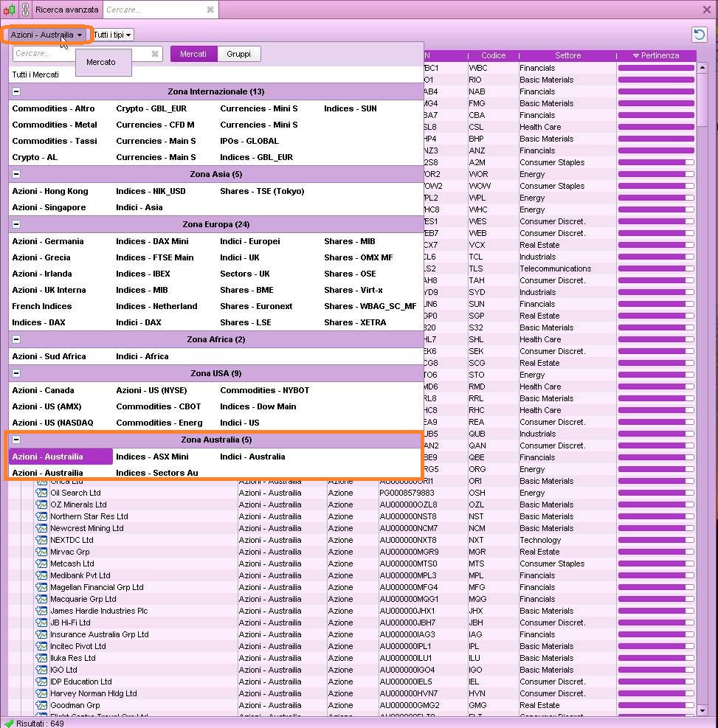The image size is (718, 728).
Task: Sort by the Codice column header
Action: click(493, 56)
